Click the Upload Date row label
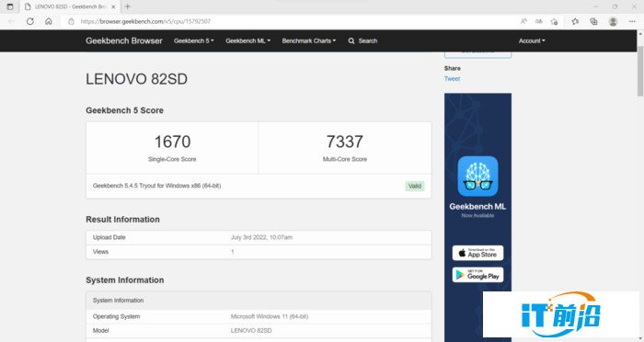 point(109,237)
